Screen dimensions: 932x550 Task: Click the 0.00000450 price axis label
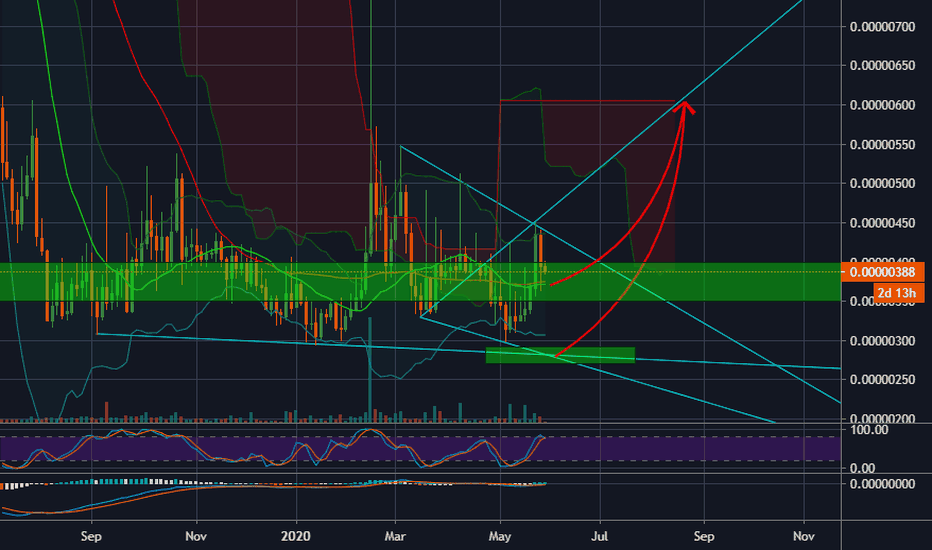tap(883, 223)
